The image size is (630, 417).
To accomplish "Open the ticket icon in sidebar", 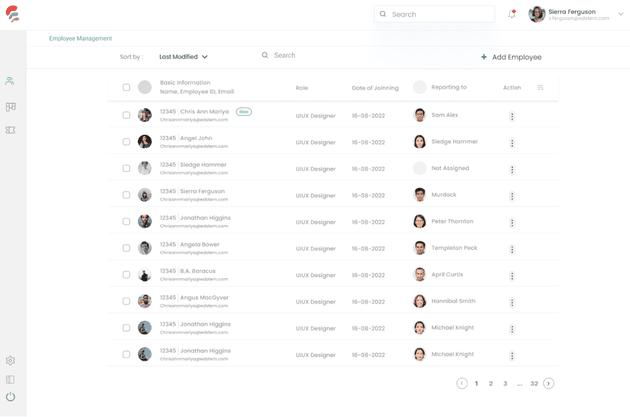I will [x=10, y=131].
